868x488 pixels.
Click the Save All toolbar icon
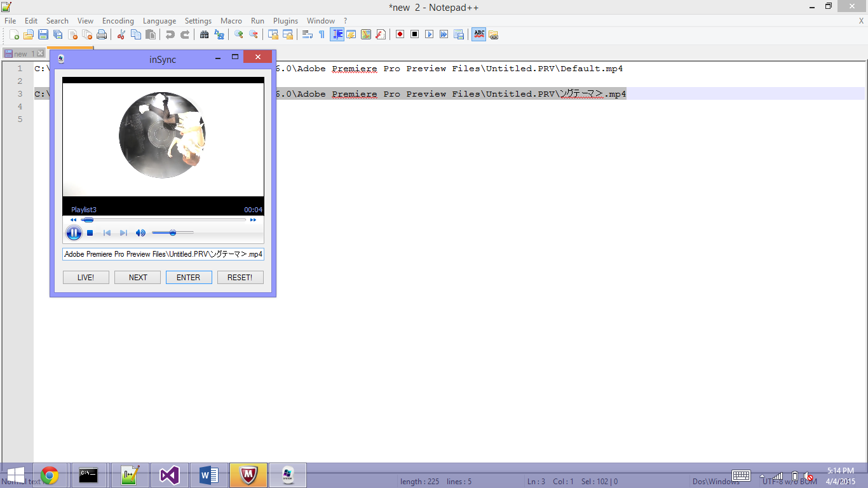(x=58, y=34)
